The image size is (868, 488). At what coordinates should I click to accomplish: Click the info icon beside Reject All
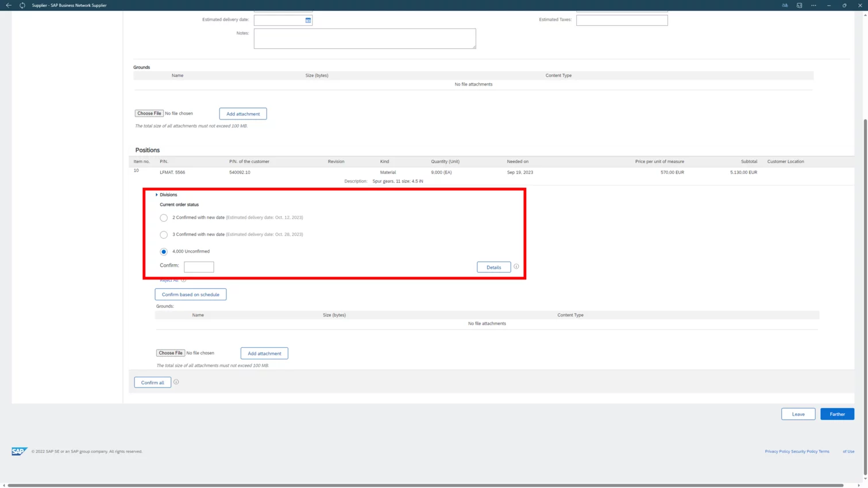click(184, 280)
